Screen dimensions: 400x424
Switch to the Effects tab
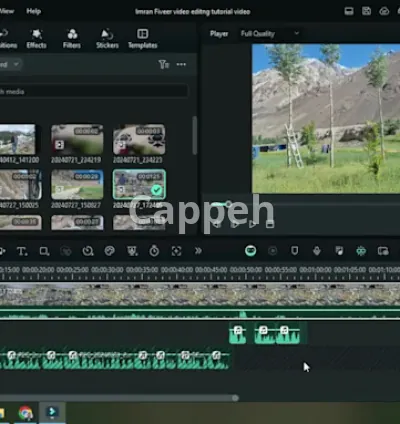(x=36, y=39)
